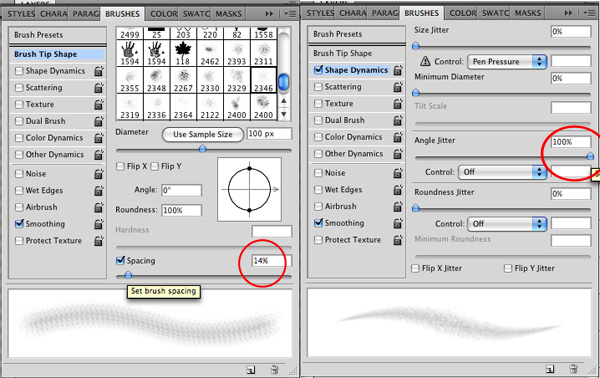Viewport: 600px width, 378px height.
Task: Delete brush trash icon in right panel footer
Action: coord(573,369)
